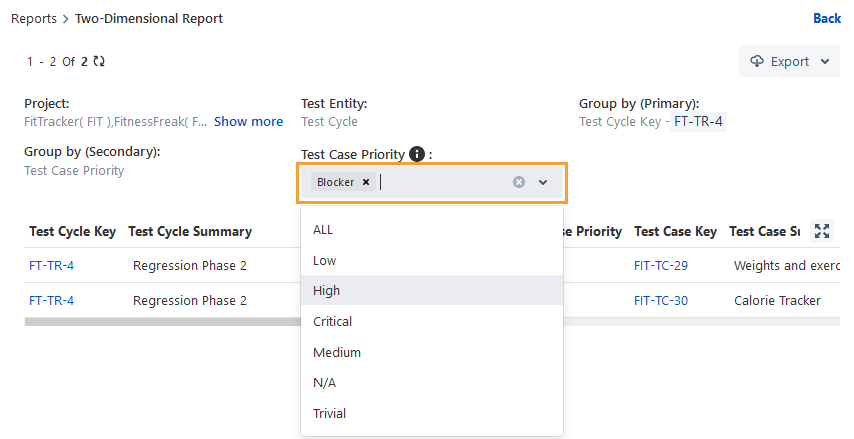
Task: Collapse the Test Case Priority dropdown chevron
Action: pyautogui.click(x=543, y=182)
